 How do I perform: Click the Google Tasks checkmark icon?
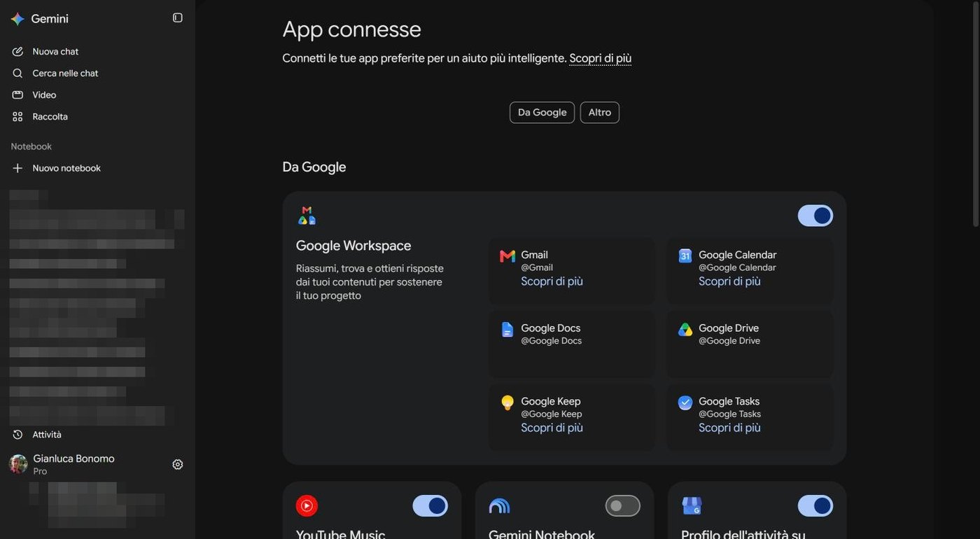point(685,403)
